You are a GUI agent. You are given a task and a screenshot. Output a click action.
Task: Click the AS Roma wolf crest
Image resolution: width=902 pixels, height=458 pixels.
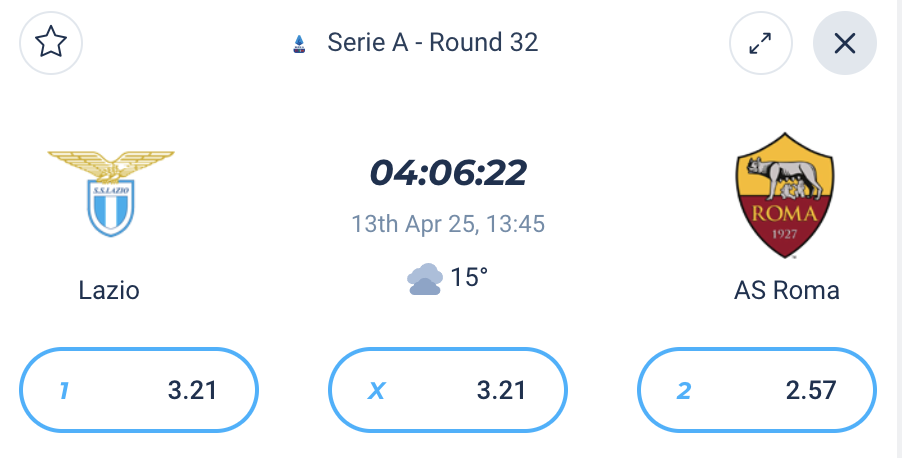(x=784, y=196)
